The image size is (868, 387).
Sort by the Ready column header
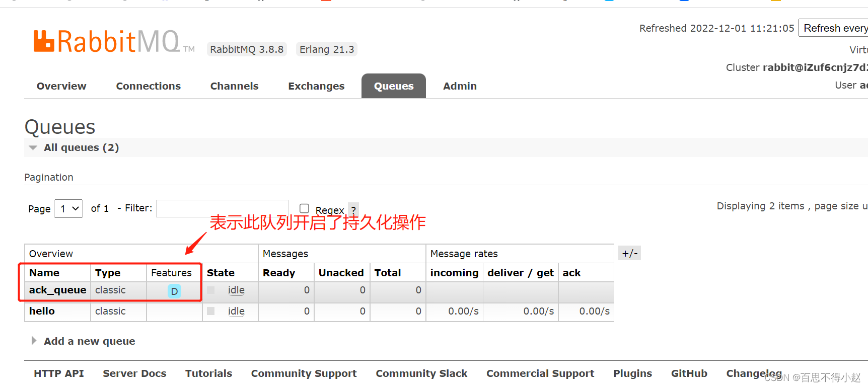point(279,273)
